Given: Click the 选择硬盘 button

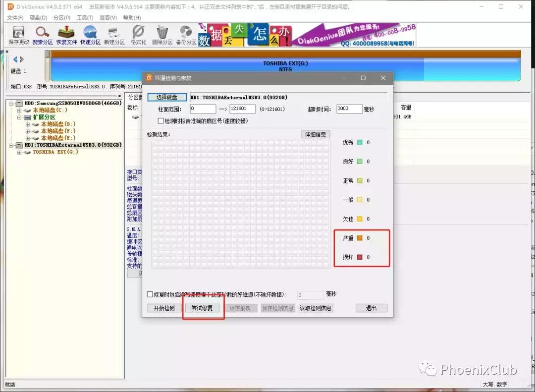Looking at the screenshot, I should (167, 97).
